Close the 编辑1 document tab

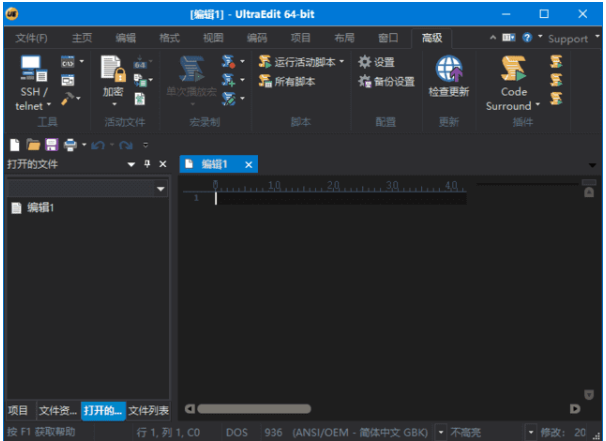[249, 165]
